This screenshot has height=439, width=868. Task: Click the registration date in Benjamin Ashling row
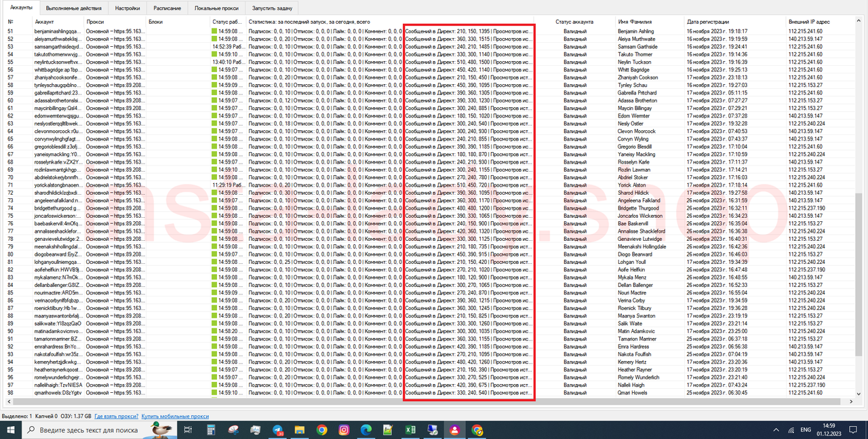tap(717, 31)
